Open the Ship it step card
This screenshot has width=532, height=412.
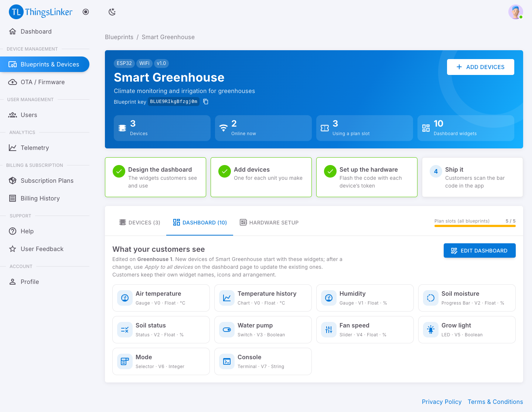click(x=473, y=177)
